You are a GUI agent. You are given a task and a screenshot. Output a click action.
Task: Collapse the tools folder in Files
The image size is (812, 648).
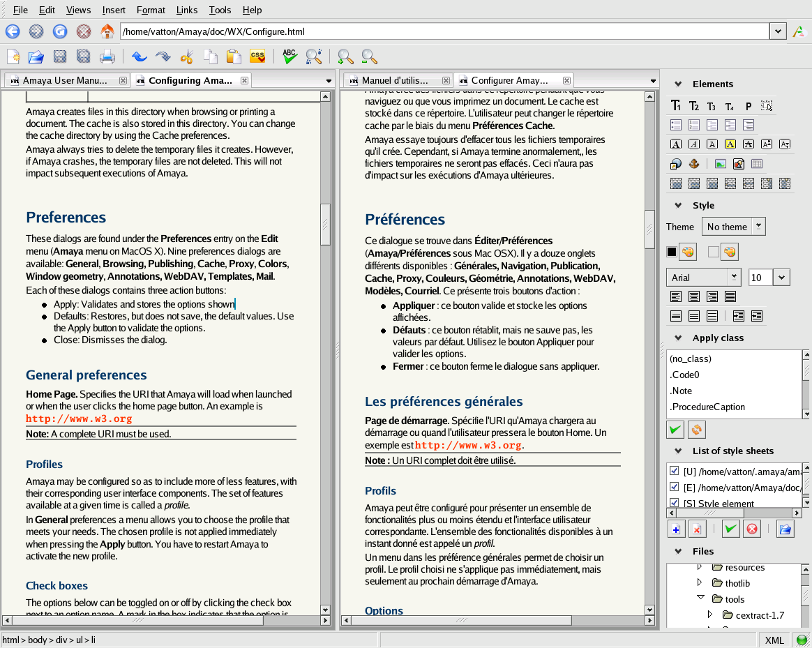pos(700,598)
